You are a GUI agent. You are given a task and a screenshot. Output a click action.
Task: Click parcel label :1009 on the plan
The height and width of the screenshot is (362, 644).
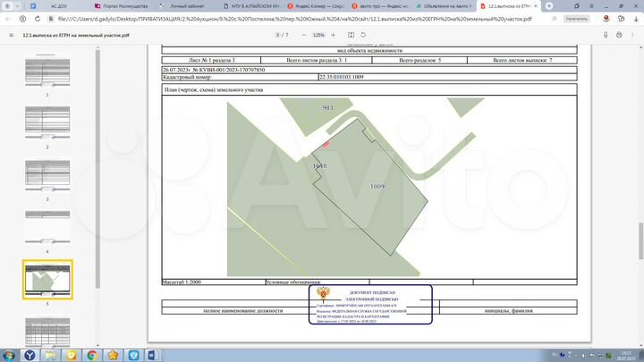(377, 186)
